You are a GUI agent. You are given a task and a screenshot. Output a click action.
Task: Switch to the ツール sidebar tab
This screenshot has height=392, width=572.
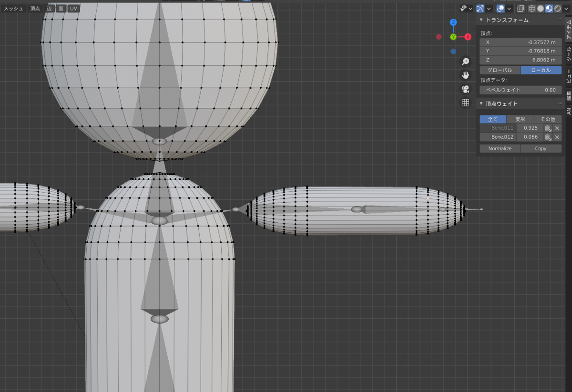point(568,55)
